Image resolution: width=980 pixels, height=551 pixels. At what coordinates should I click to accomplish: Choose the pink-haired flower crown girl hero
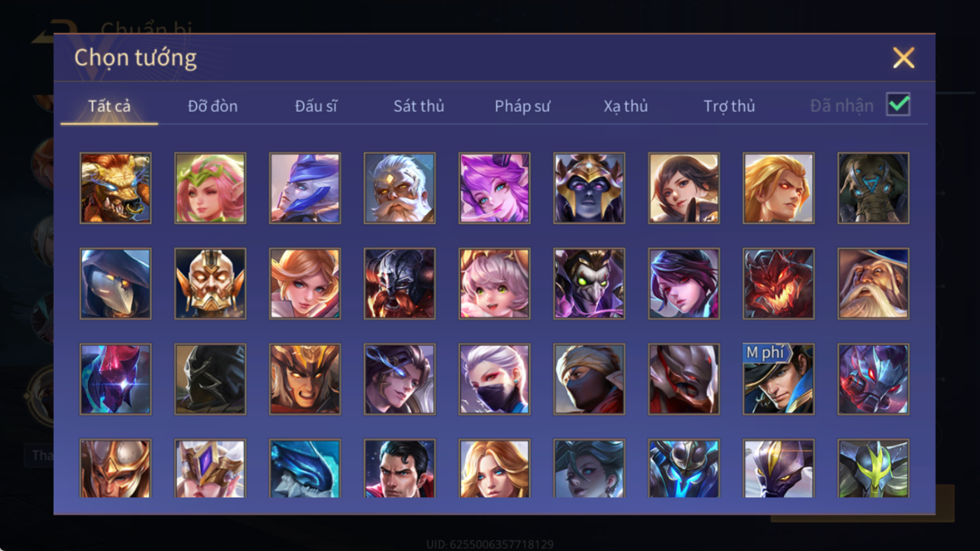pyautogui.click(x=210, y=188)
